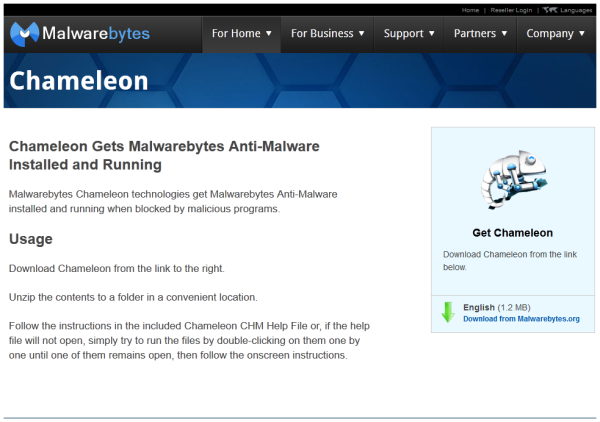Image resolution: width=600 pixels, height=422 pixels.
Task: Go to the Home link
Action: 470,10
